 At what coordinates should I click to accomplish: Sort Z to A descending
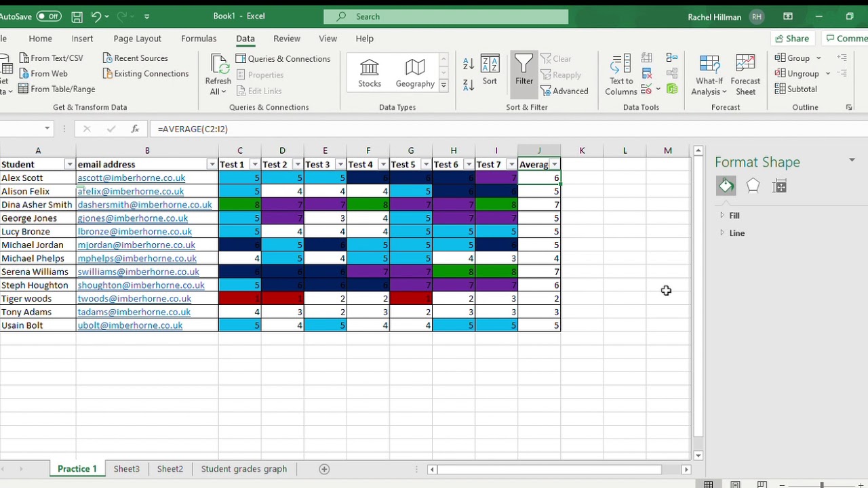(x=469, y=85)
